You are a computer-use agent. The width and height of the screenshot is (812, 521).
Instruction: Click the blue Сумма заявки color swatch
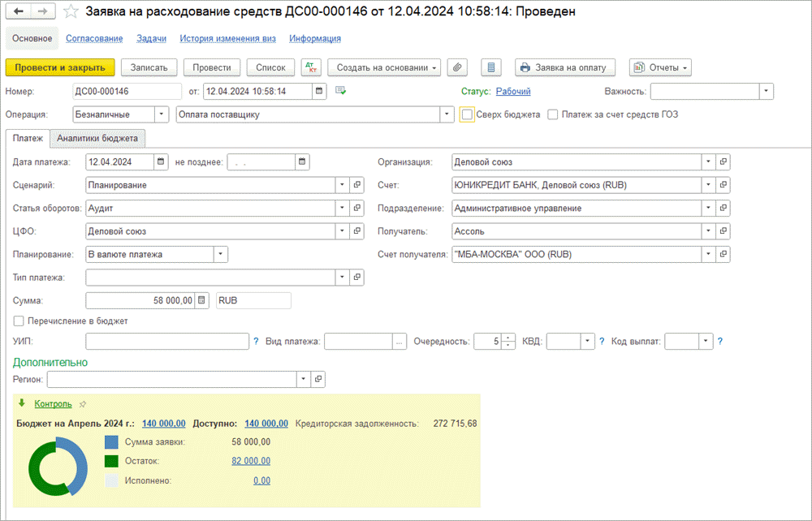113,442
